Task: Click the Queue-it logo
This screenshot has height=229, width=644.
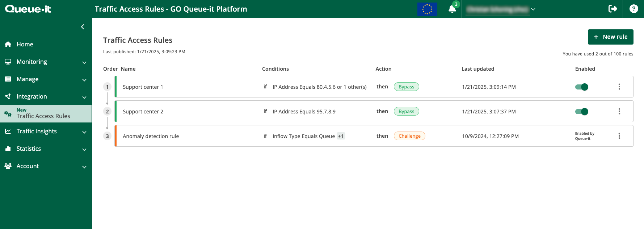Action: [x=28, y=9]
